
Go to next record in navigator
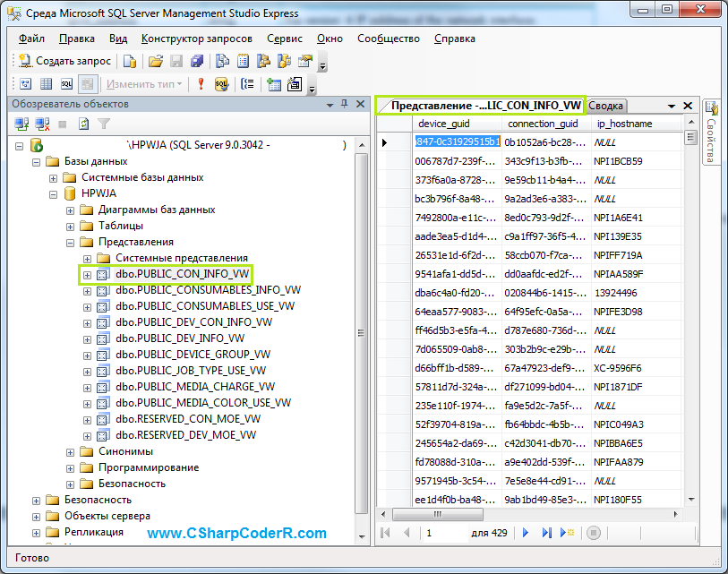526,533
